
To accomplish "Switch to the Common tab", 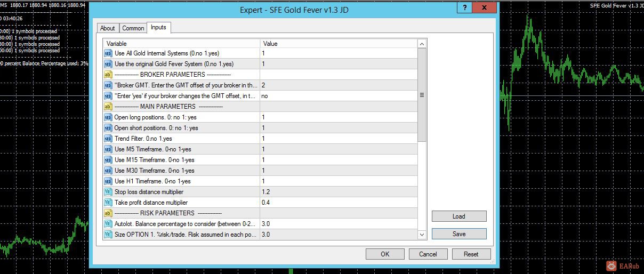I will pos(133,28).
